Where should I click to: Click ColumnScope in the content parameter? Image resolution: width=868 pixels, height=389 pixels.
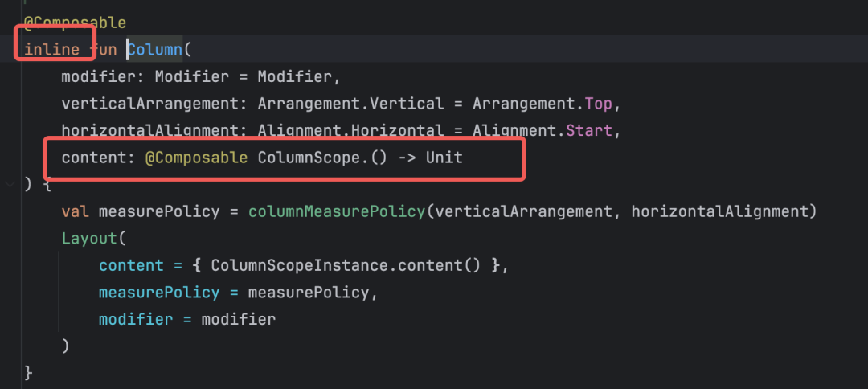(x=309, y=158)
